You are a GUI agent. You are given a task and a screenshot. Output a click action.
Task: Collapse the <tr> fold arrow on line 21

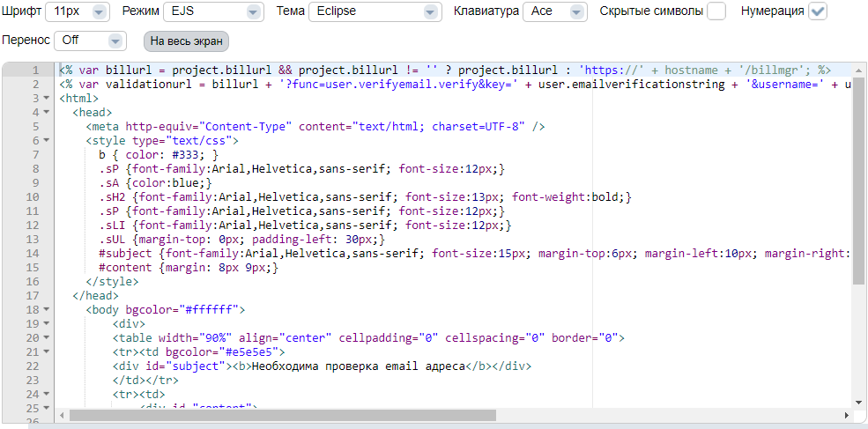(x=46, y=352)
